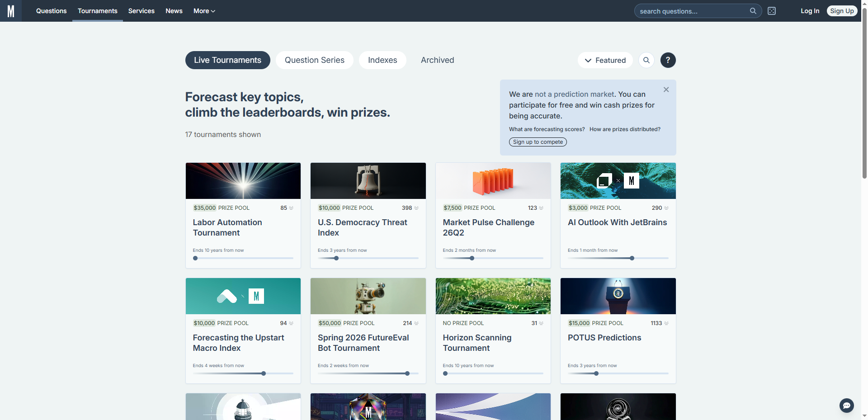
Task: Focus the search questions input field
Action: [x=692, y=11]
